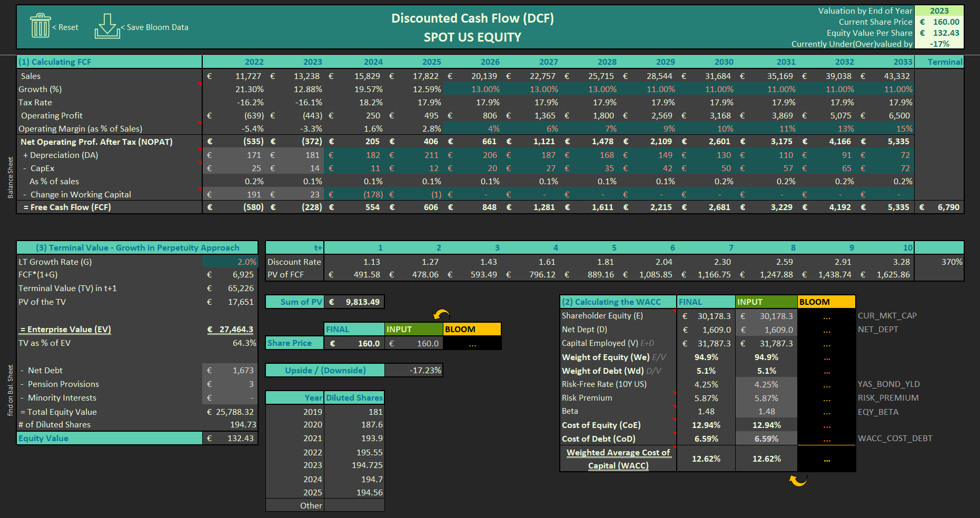
Task: Select the Upside / (Downside) -17.23% cell
Action: pyautogui.click(x=413, y=370)
